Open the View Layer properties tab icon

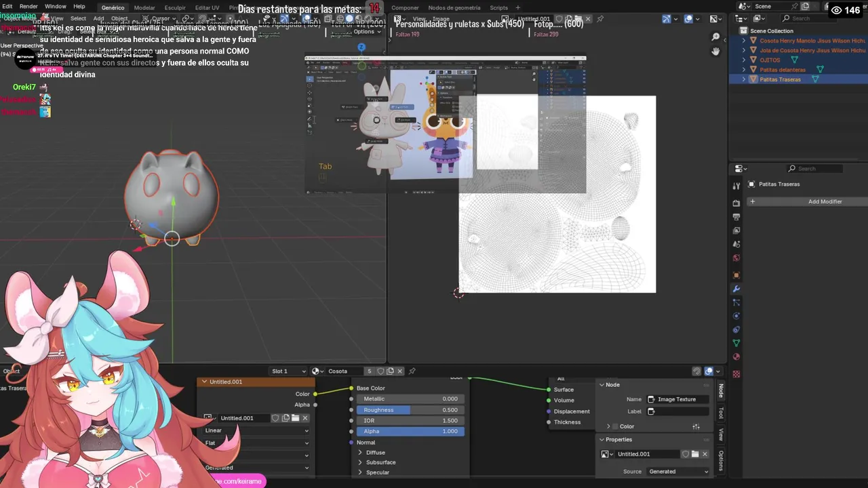(736, 230)
